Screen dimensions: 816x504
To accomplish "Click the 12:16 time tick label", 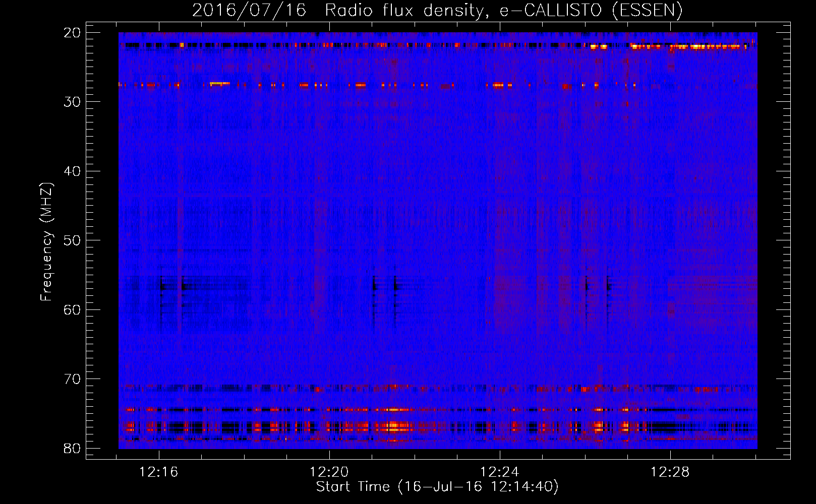I will (159, 472).
